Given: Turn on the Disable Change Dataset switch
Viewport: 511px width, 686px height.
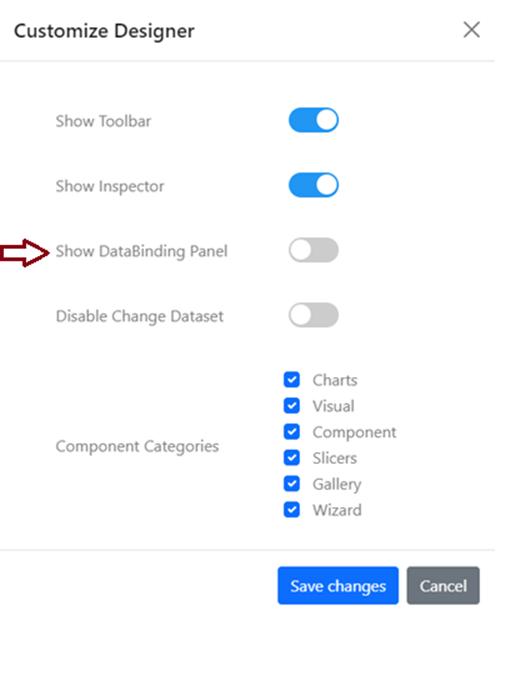Looking at the screenshot, I should 313,315.
